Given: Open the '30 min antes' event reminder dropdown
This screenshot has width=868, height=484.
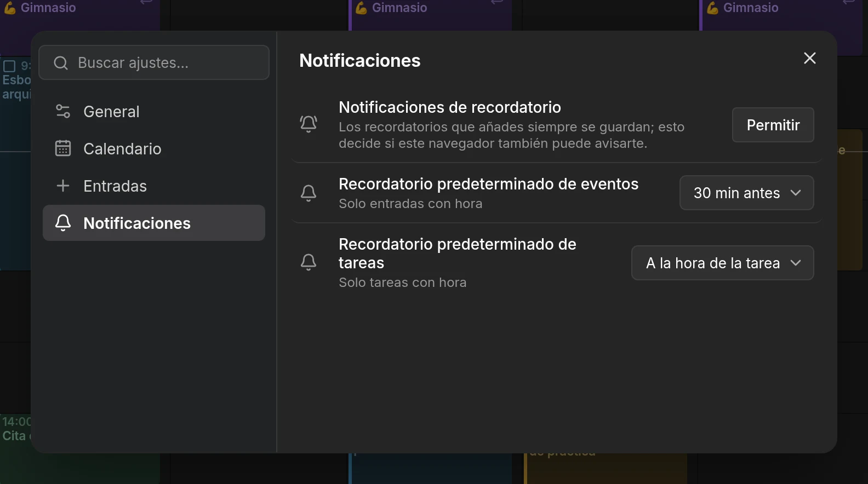Looking at the screenshot, I should point(747,193).
